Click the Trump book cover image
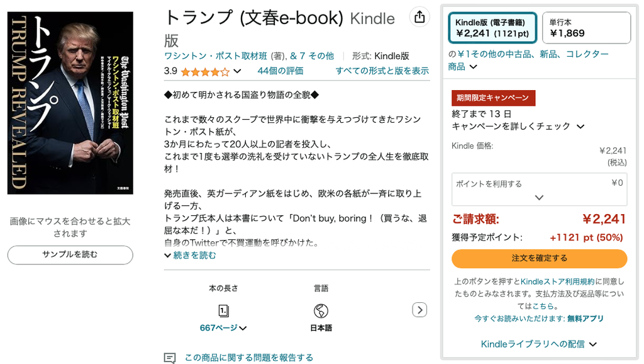The width and height of the screenshot is (644, 364). [x=70, y=103]
